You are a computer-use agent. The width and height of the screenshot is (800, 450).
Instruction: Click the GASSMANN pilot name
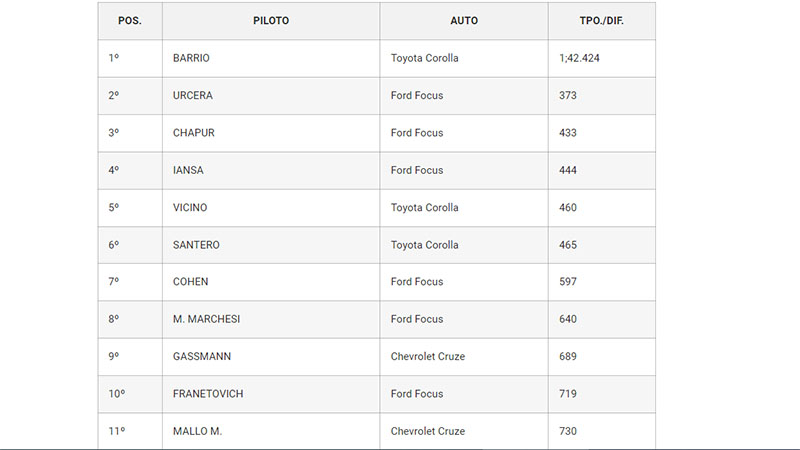pos(202,356)
